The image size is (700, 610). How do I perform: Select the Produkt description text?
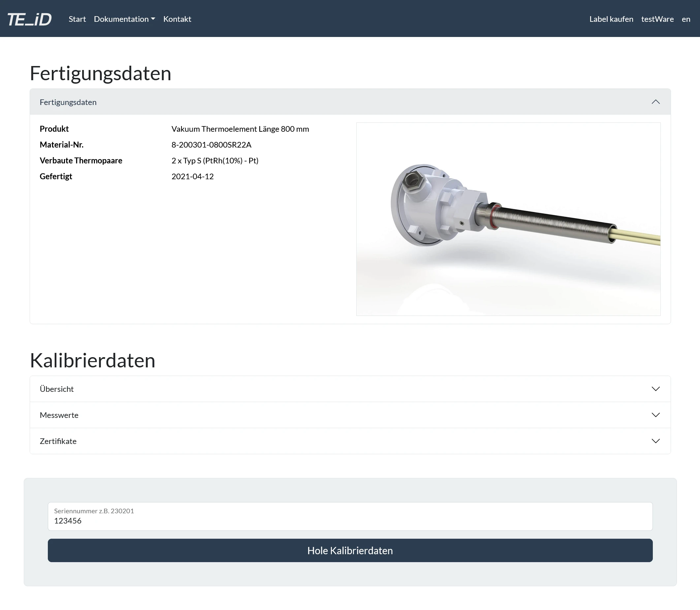point(240,129)
